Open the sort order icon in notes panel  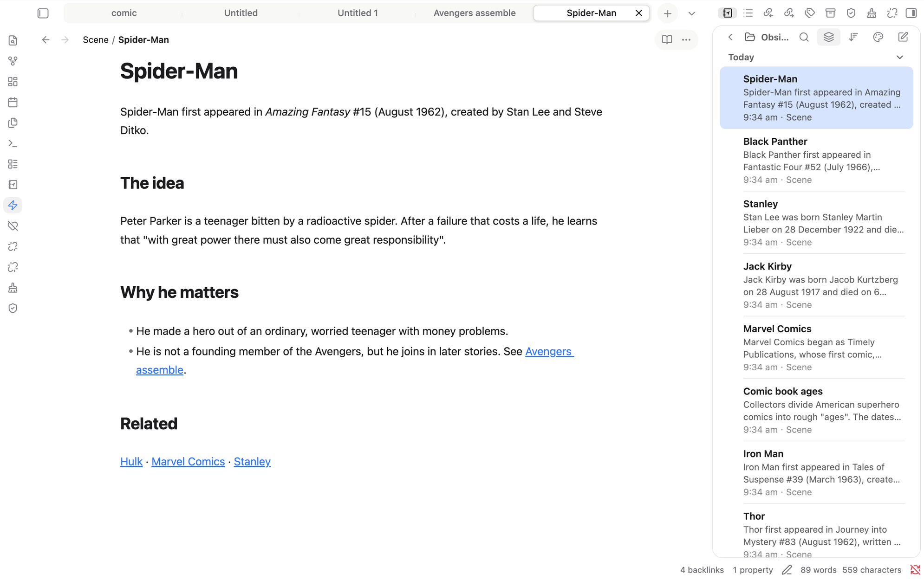pyautogui.click(x=853, y=37)
